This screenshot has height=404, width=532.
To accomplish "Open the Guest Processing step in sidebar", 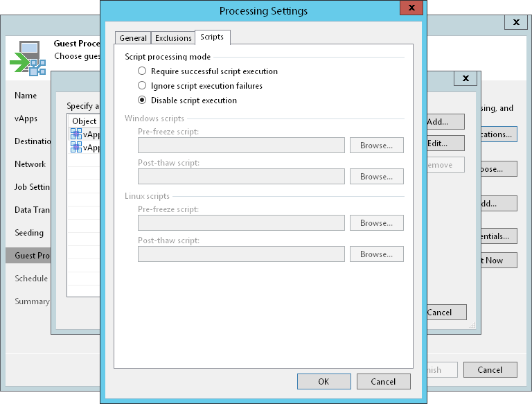I will pos(28,256).
